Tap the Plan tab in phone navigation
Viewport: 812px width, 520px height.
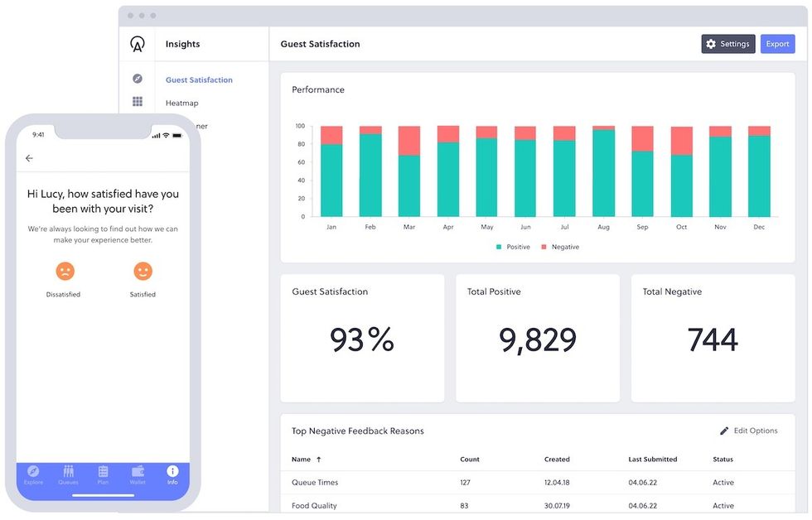[x=103, y=474]
